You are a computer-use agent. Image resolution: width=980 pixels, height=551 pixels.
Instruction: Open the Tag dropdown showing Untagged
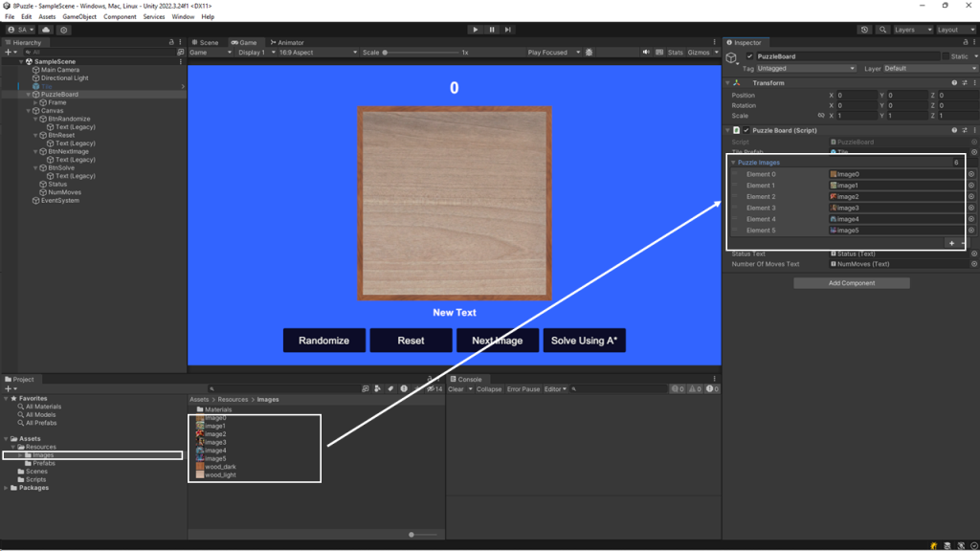(x=806, y=69)
